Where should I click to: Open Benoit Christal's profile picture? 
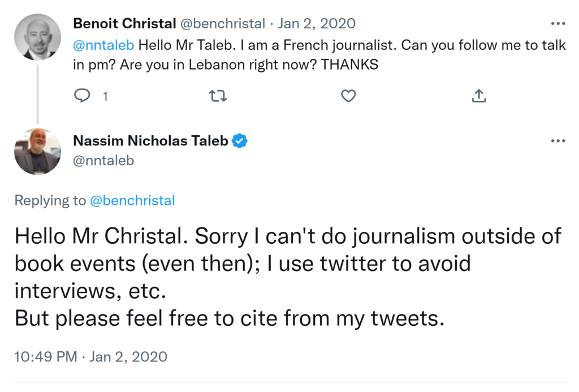tap(38, 38)
